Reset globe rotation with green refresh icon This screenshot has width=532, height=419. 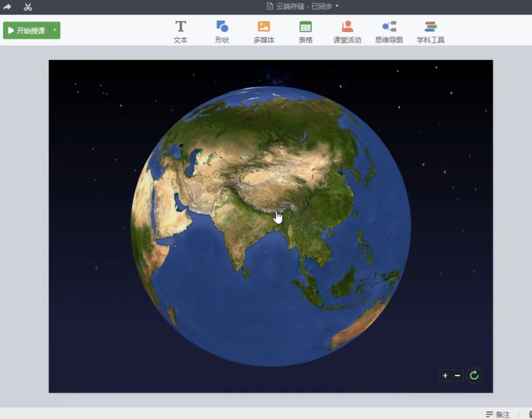tap(474, 375)
